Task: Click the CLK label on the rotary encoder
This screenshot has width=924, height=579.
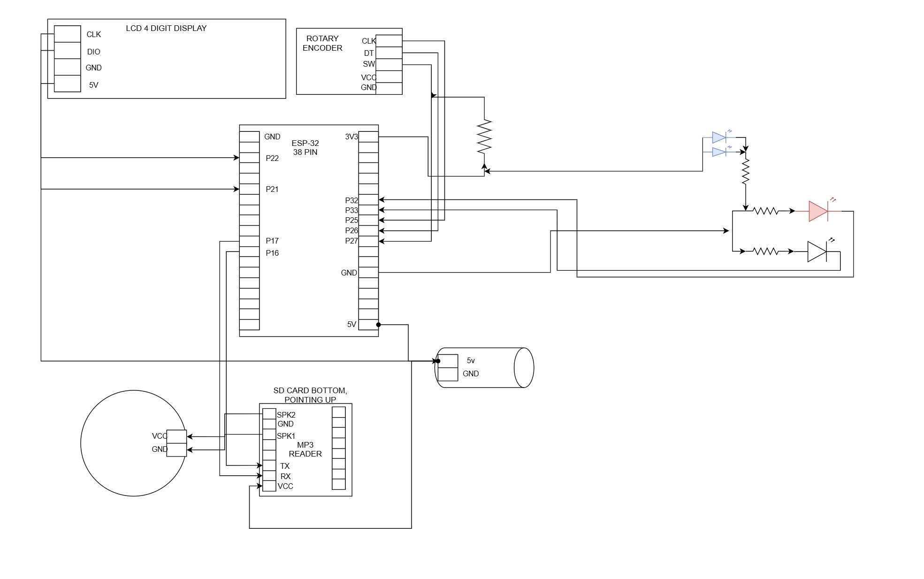Action: click(369, 41)
